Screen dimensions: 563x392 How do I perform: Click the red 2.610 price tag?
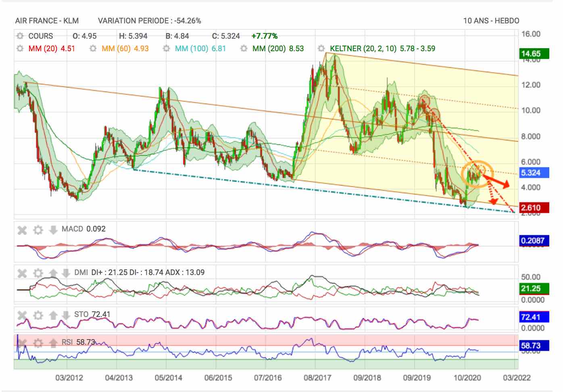coord(534,208)
